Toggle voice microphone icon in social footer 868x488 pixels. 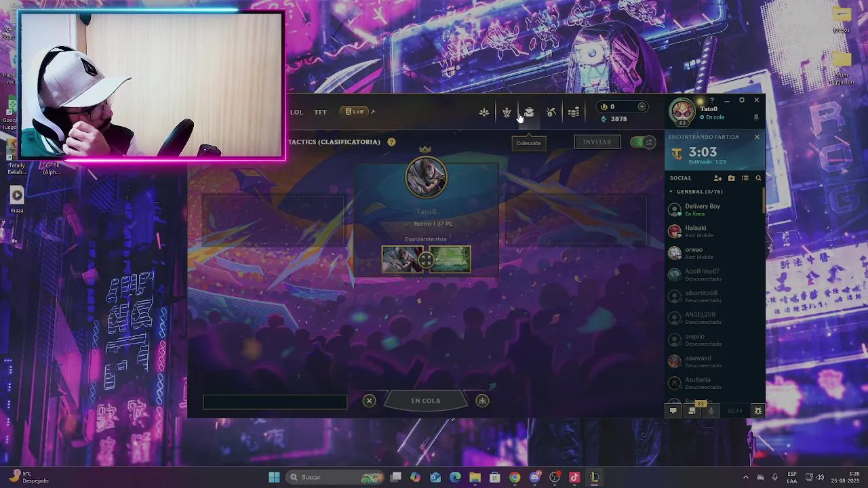(x=711, y=411)
